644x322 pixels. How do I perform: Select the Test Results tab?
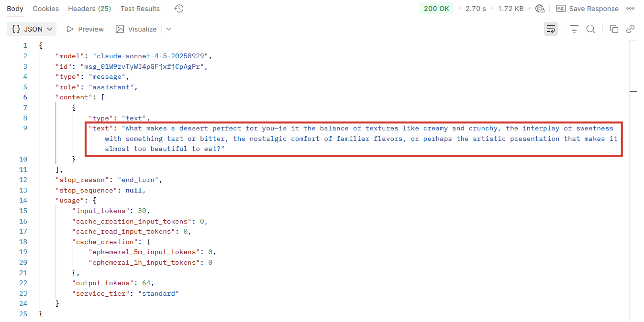pos(140,8)
